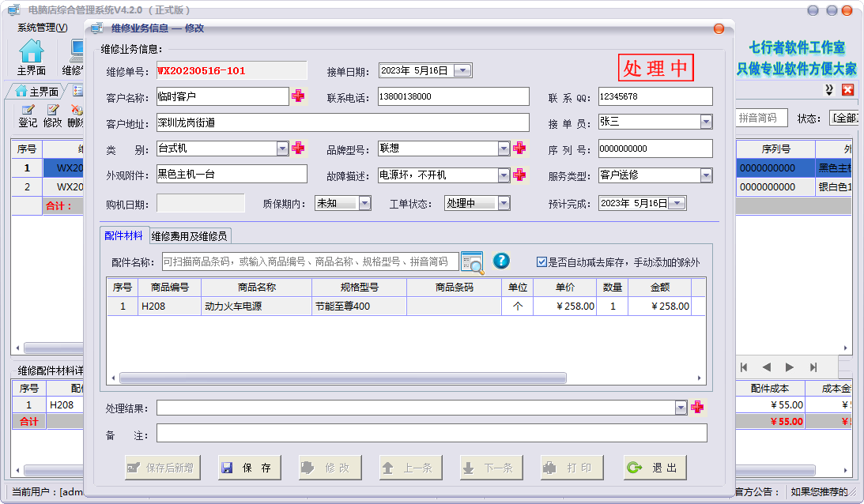
Task: Expand the 类别 category dropdown
Action: click(x=282, y=149)
